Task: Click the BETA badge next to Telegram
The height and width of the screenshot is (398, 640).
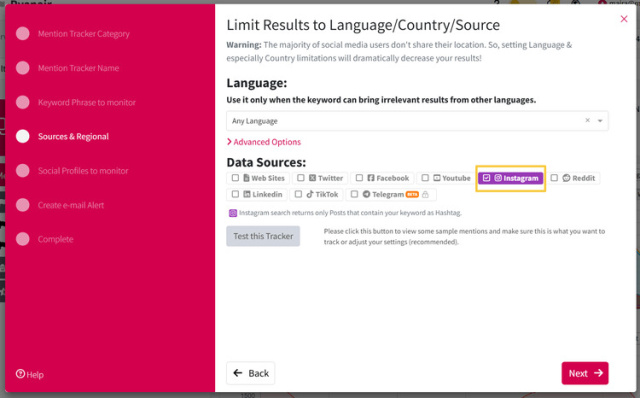Action: point(412,194)
